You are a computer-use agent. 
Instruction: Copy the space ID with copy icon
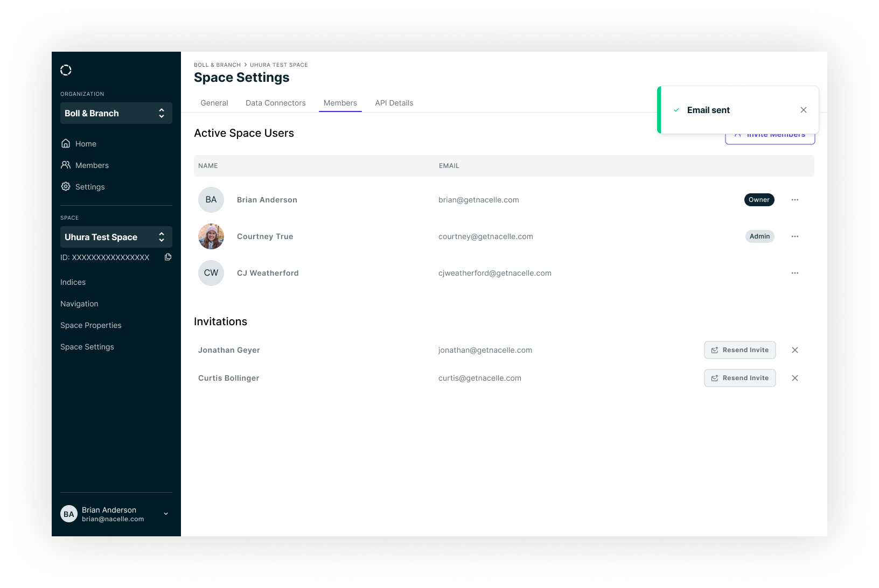(168, 257)
